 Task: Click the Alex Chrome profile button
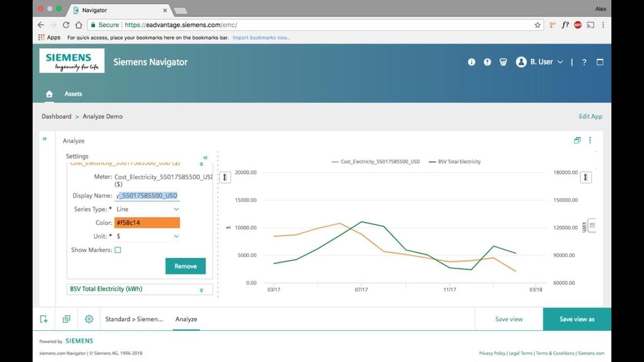click(601, 9)
